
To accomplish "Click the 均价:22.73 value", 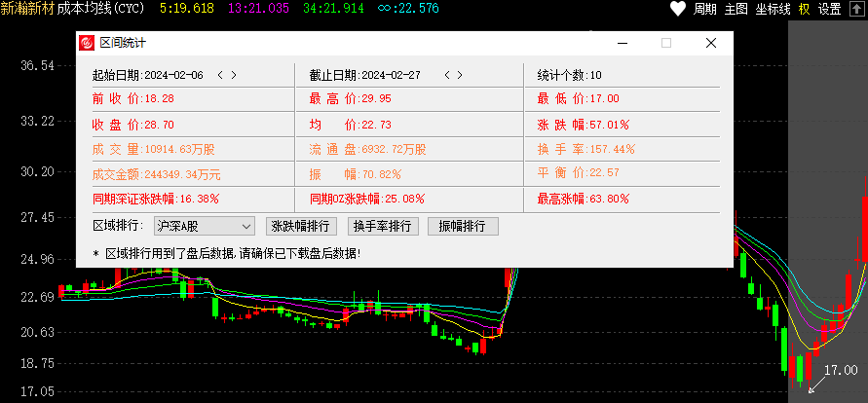I will coord(351,125).
